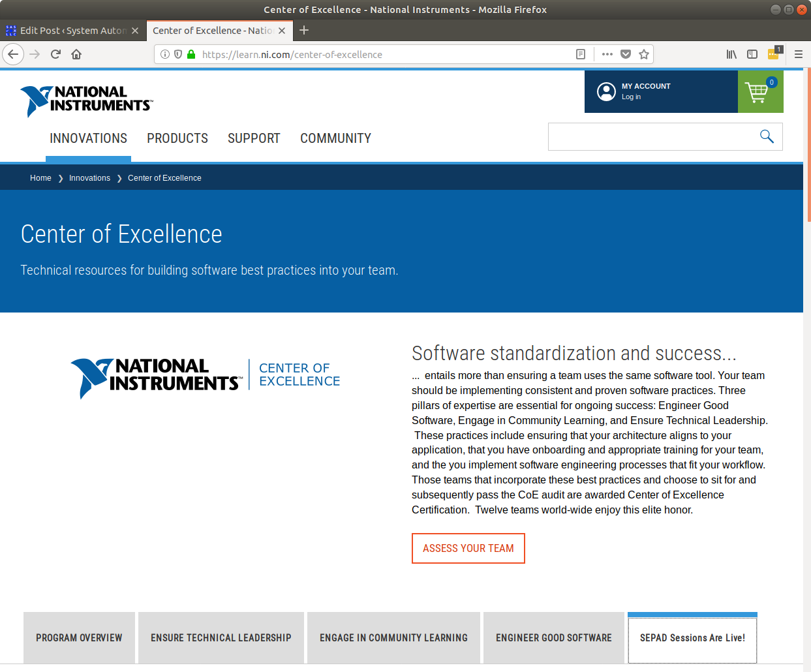The image size is (811, 672).
Task: Open the Community navigation menu
Action: [x=335, y=138]
